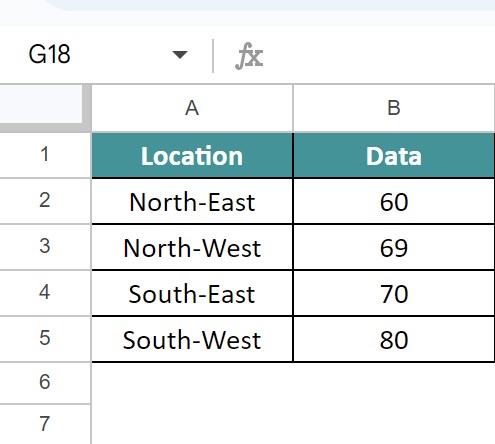
Task: Open the Name box dropdown arrow
Action: pyautogui.click(x=180, y=55)
